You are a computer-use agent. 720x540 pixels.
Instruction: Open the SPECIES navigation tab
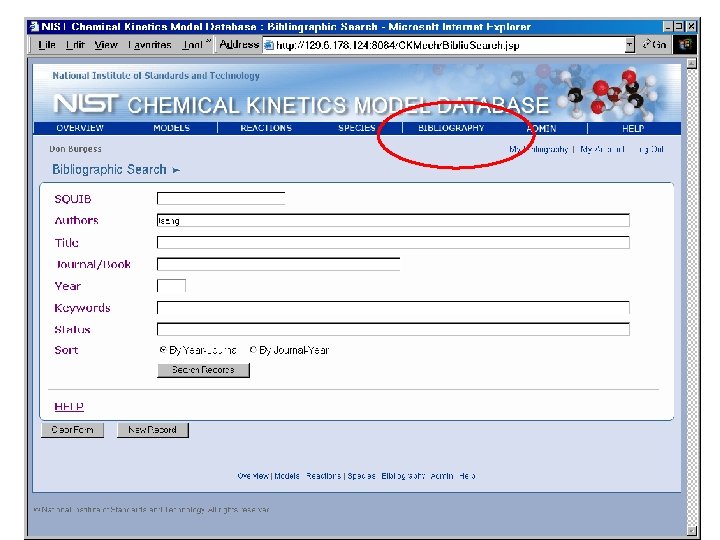(x=357, y=128)
